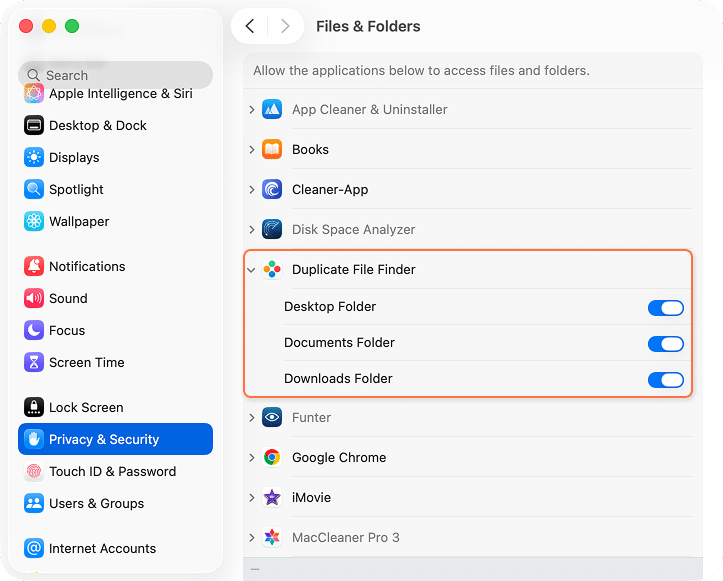
Task: Collapse the Duplicate File Finder row
Action: 252,270
